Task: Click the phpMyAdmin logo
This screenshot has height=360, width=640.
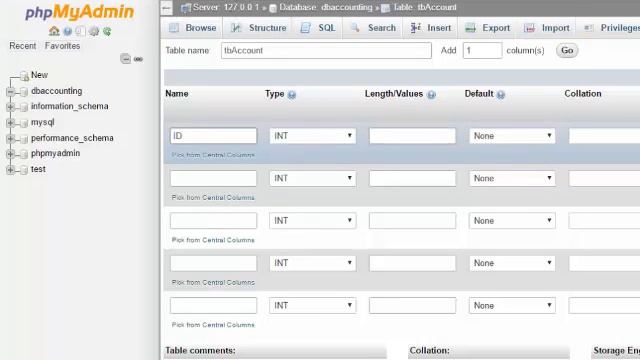Action: tap(80, 12)
